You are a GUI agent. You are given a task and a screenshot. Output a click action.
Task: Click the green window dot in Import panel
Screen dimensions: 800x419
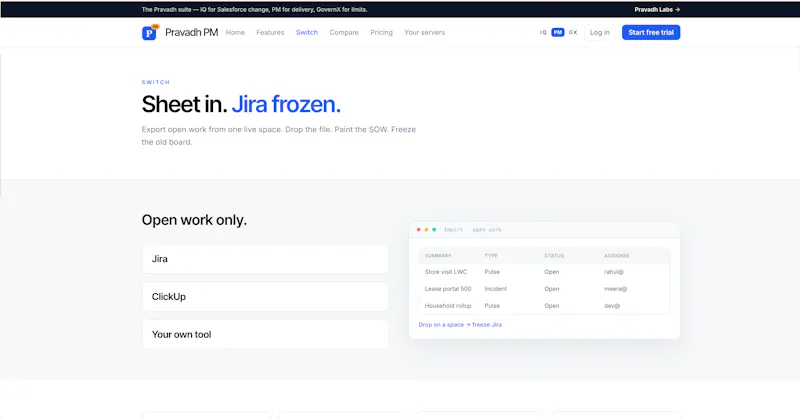point(434,230)
